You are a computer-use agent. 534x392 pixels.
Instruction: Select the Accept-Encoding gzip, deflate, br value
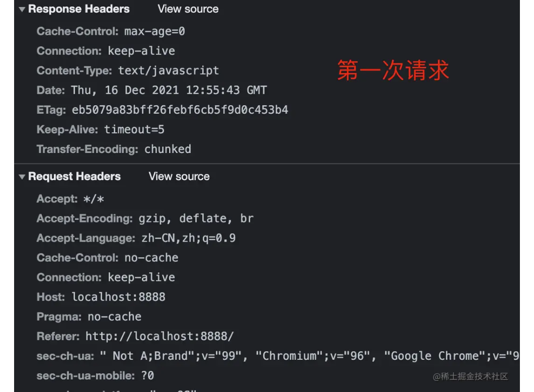[196, 219]
